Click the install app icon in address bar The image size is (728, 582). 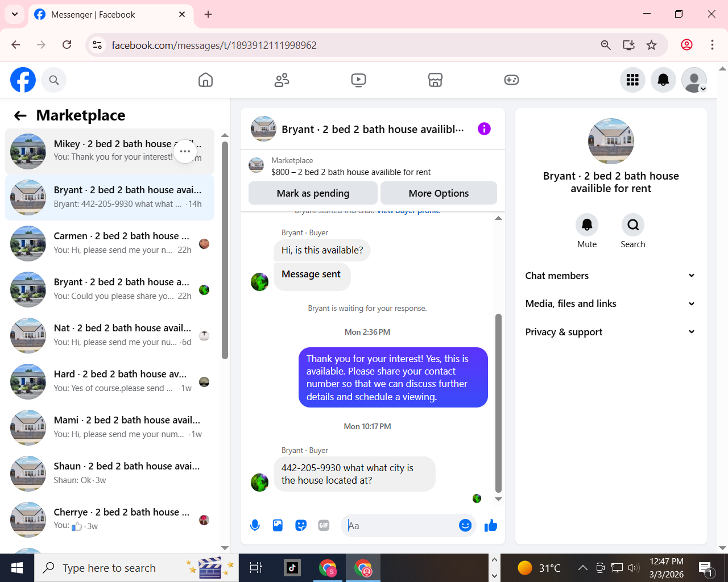click(x=628, y=45)
